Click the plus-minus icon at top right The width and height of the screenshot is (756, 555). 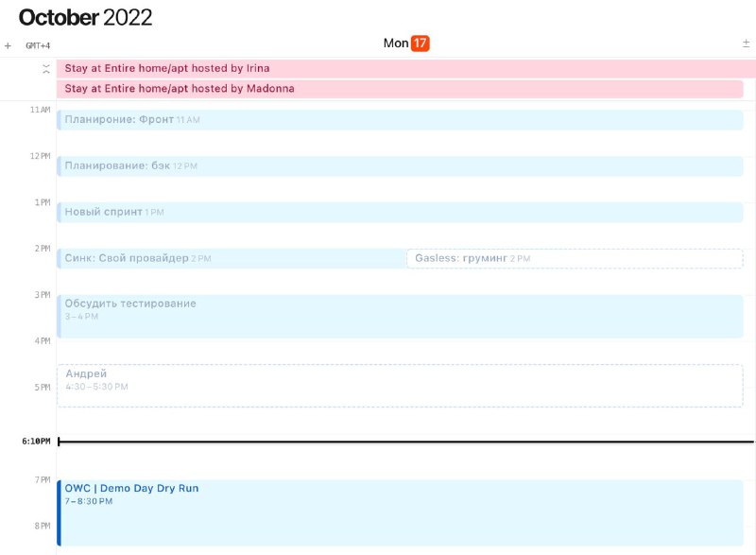(x=746, y=43)
